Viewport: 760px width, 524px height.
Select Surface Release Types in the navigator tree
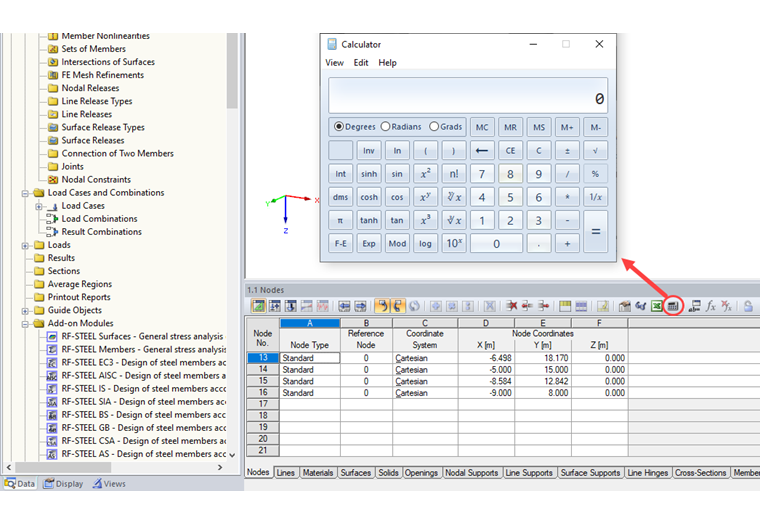tap(103, 127)
